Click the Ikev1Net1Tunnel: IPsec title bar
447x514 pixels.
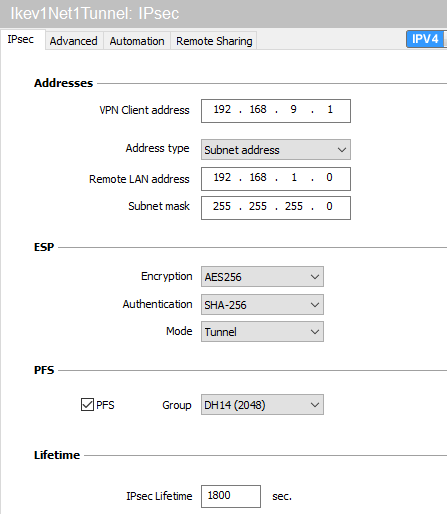pos(223,14)
